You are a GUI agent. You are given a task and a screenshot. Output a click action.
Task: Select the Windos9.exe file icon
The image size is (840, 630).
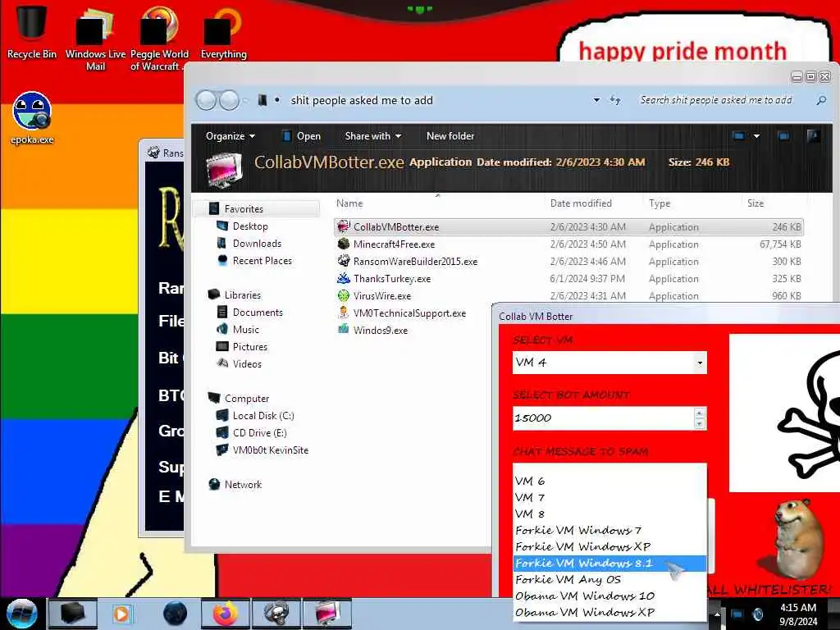tap(344, 330)
